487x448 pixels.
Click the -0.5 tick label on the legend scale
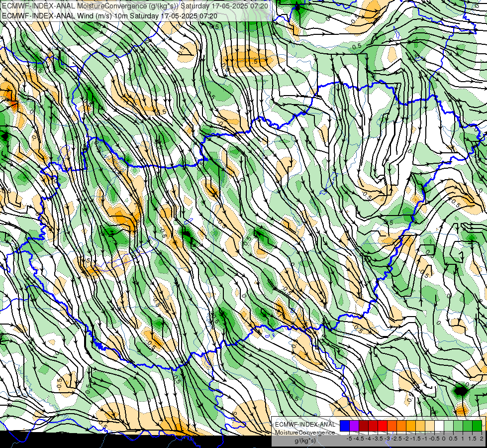(x=434, y=439)
